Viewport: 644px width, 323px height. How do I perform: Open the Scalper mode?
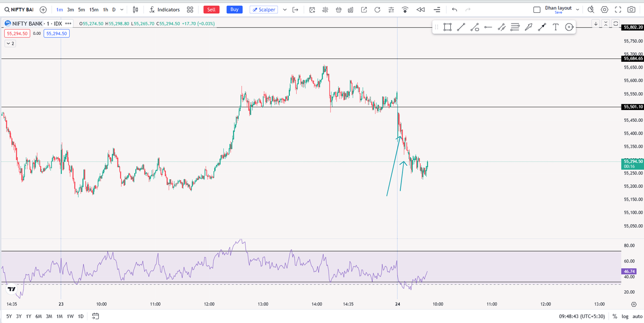(264, 10)
